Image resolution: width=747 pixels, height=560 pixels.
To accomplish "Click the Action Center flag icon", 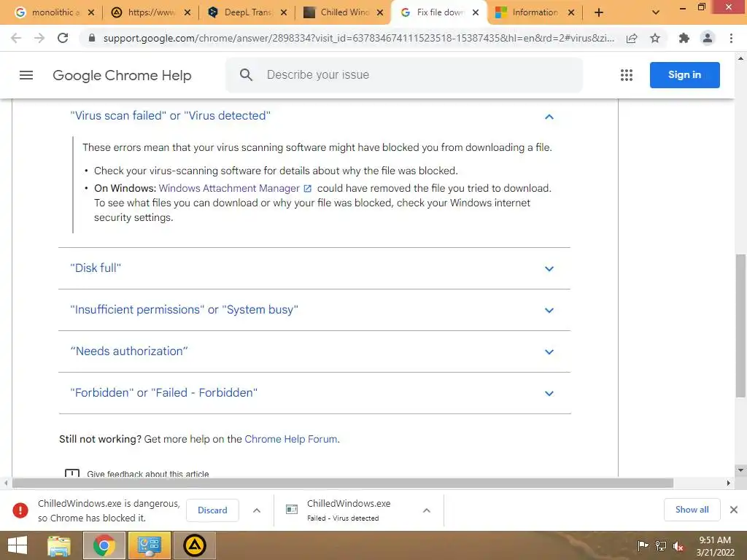I will (643, 545).
